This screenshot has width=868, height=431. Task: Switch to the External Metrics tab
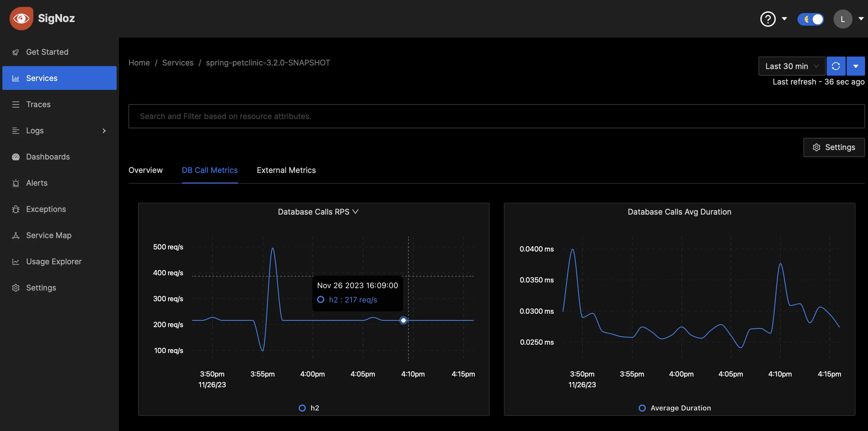click(x=286, y=170)
